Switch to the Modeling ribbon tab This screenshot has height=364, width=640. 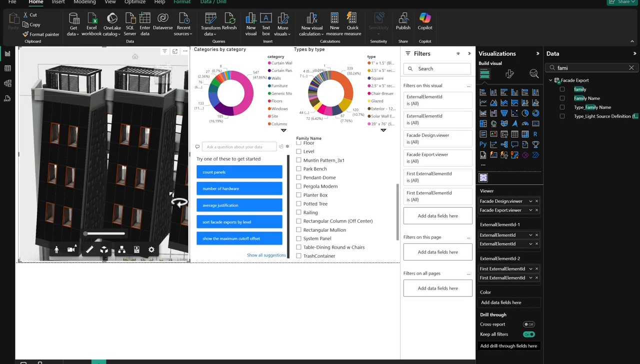[84, 2]
